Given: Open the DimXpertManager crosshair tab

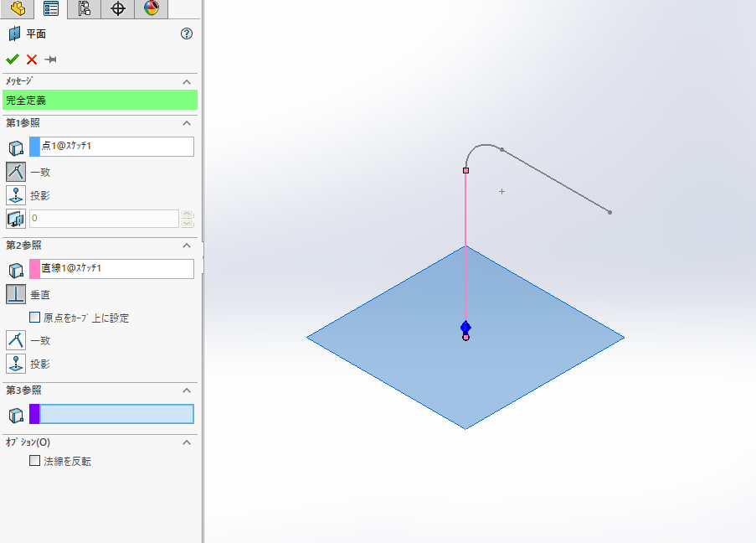Looking at the screenshot, I should (118, 8).
